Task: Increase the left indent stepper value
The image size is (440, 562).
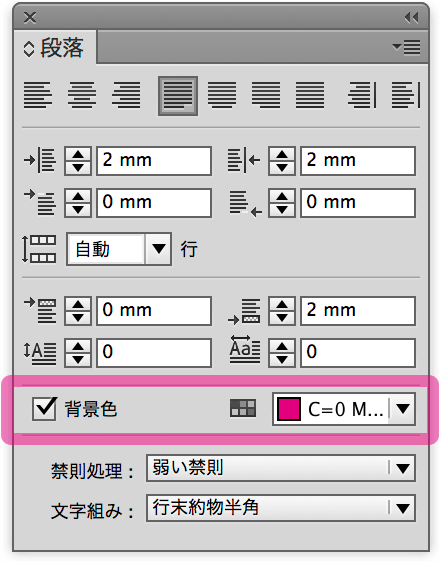Action: [x=78, y=154]
